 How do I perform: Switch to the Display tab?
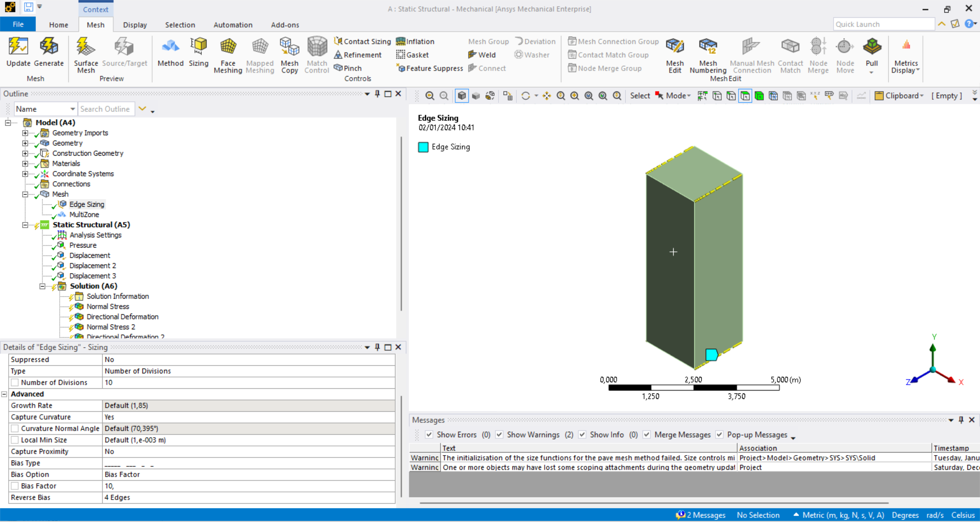coord(135,25)
